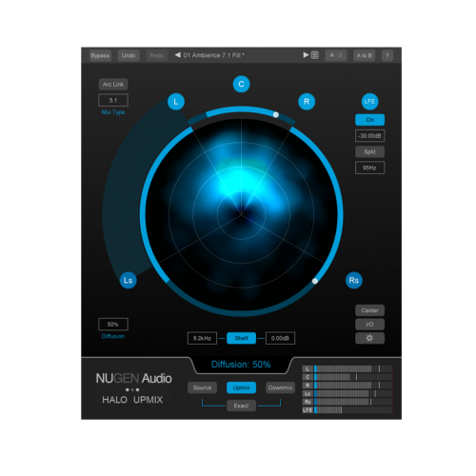
Task: Open the Center settings panel
Action: click(x=369, y=310)
